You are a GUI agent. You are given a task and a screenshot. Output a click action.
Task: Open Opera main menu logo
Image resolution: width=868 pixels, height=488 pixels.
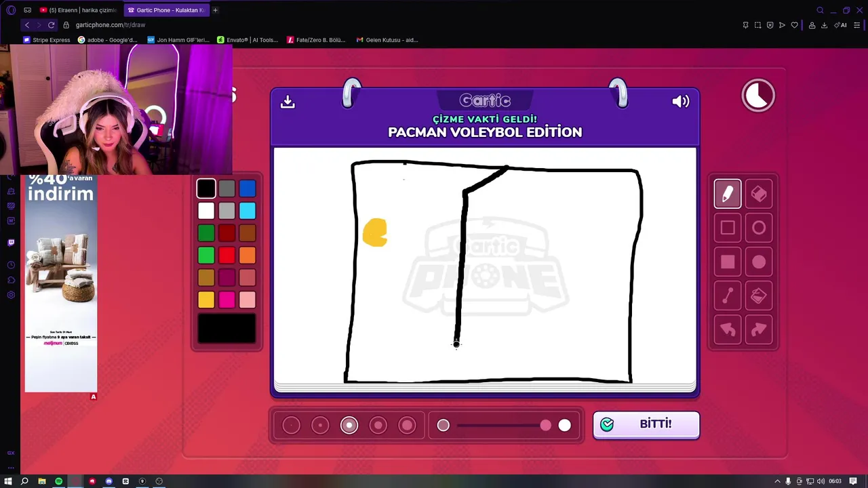click(x=11, y=10)
